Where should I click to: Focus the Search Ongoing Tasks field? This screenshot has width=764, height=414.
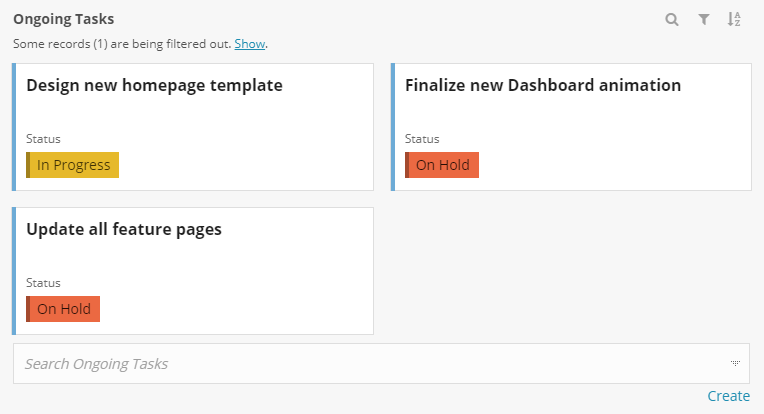click(360, 364)
